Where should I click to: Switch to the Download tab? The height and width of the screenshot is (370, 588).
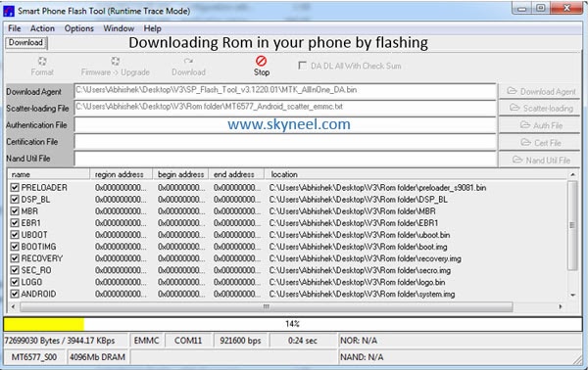point(25,43)
